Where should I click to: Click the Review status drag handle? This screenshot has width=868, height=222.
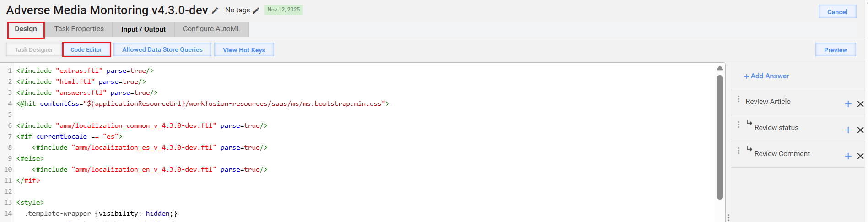(x=739, y=125)
